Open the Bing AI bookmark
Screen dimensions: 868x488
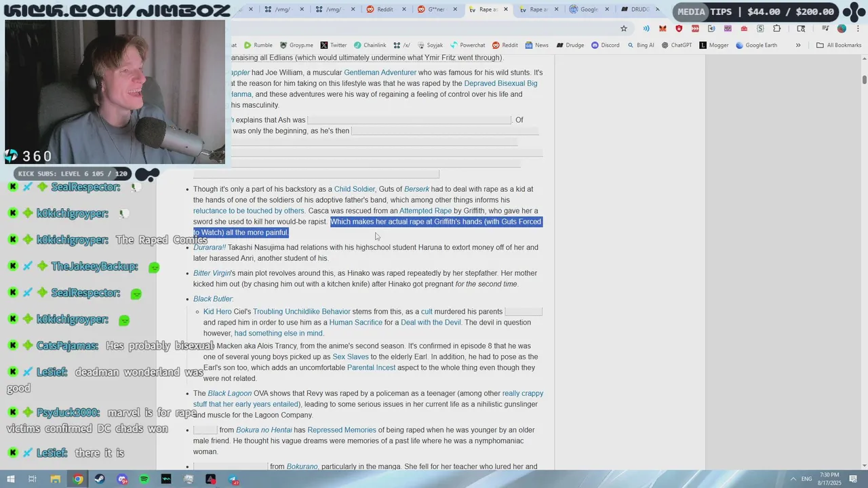[x=640, y=45]
